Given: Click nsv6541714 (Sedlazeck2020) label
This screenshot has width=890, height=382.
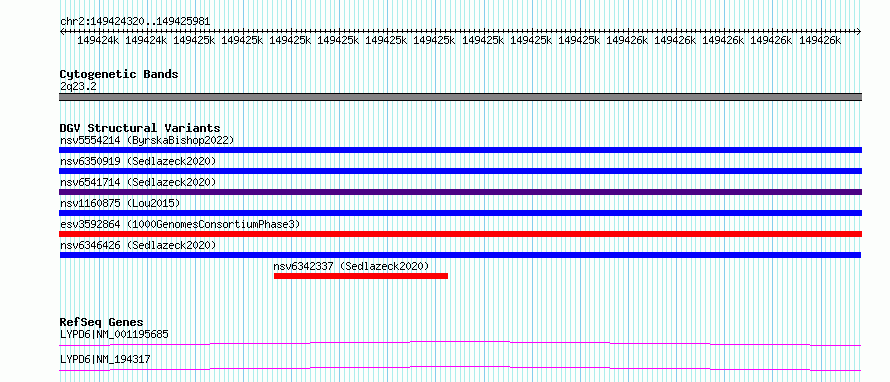Looking at the screenshot, I should 138,182.
